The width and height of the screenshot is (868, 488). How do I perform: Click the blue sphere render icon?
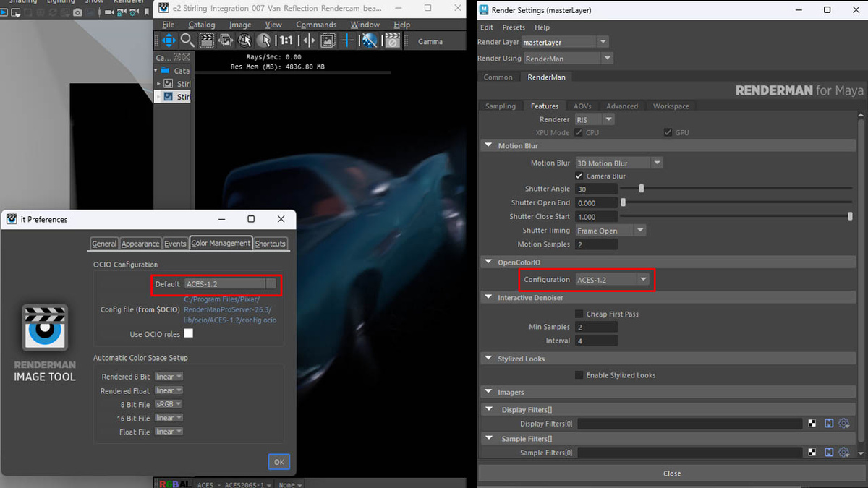click(x=370, y=41)
